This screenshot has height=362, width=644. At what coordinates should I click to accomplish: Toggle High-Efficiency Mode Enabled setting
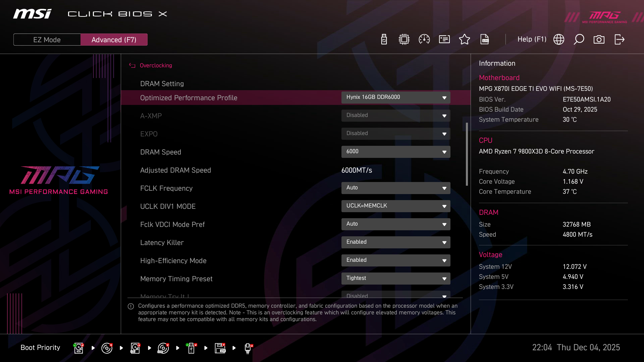(x=396, y=260)
